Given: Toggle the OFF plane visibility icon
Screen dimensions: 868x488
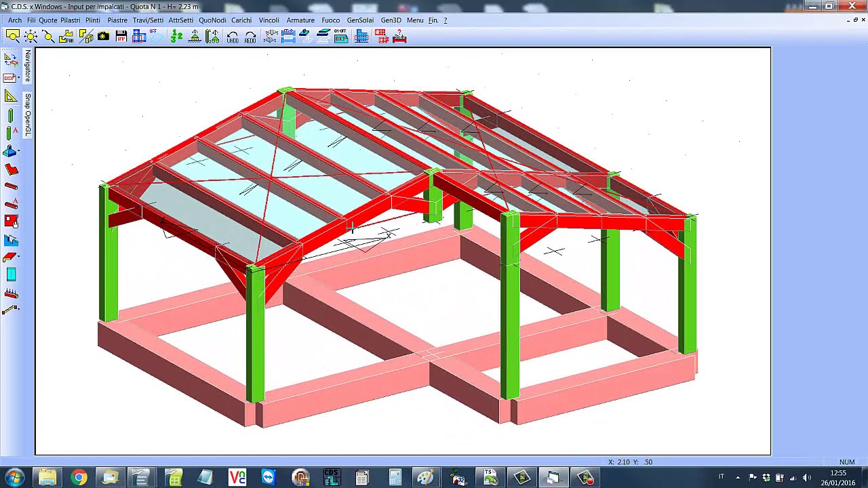Looking at the screenshot, I should [157, 37].
